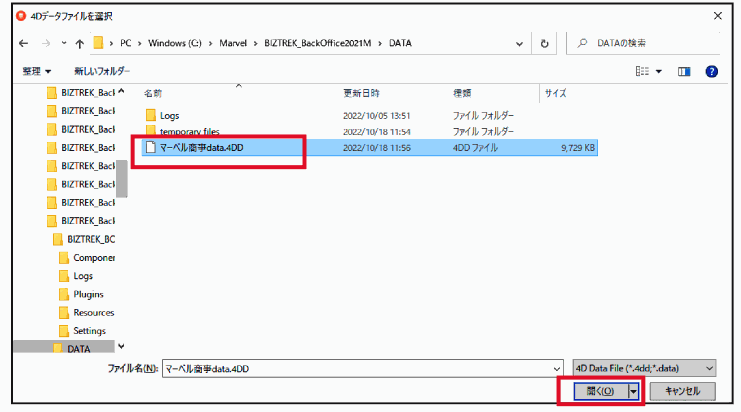Open the Logs folder in file list

coord(169,115)
